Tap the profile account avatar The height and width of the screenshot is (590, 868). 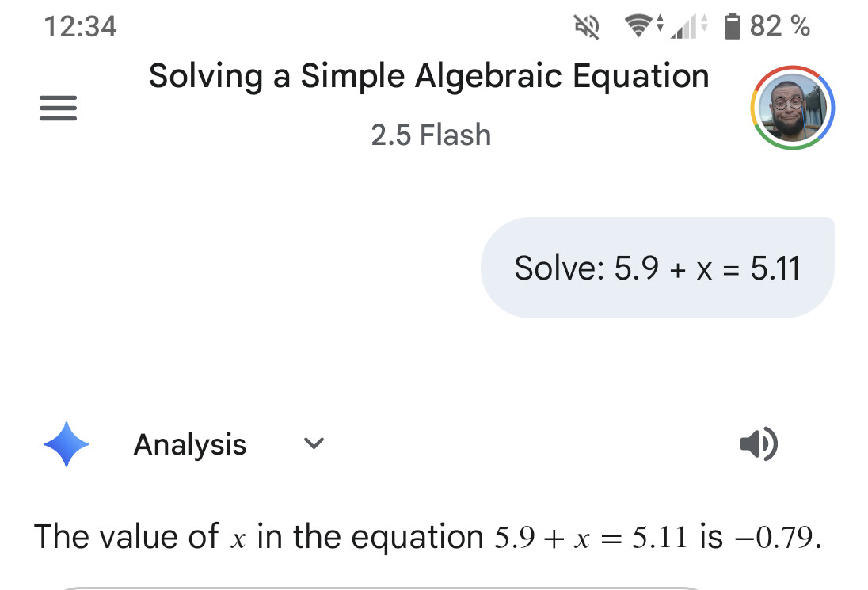(792, 108)
